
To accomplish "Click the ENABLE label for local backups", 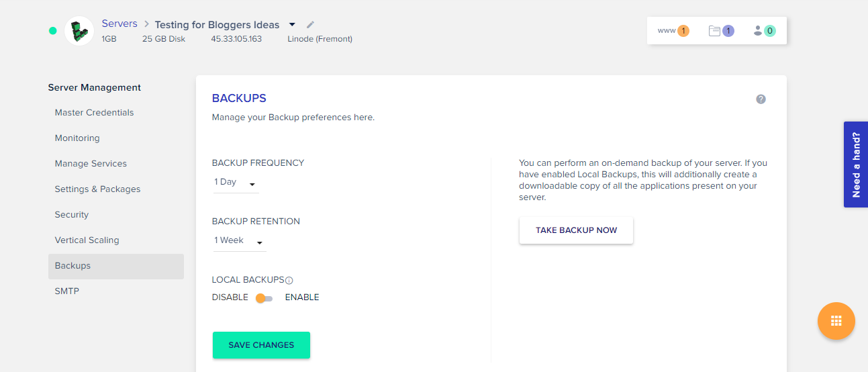I will tap(302, 297).
